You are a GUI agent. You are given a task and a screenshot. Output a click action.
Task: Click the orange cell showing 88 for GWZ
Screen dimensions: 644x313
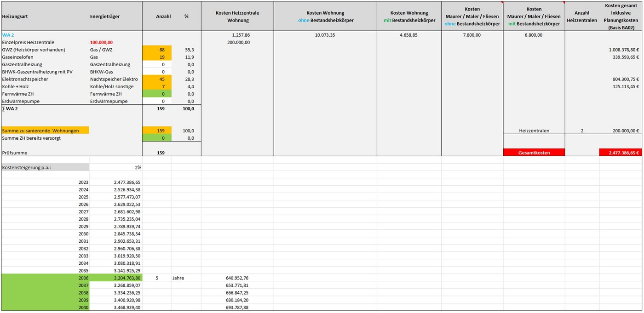click(x=157, y=50)
